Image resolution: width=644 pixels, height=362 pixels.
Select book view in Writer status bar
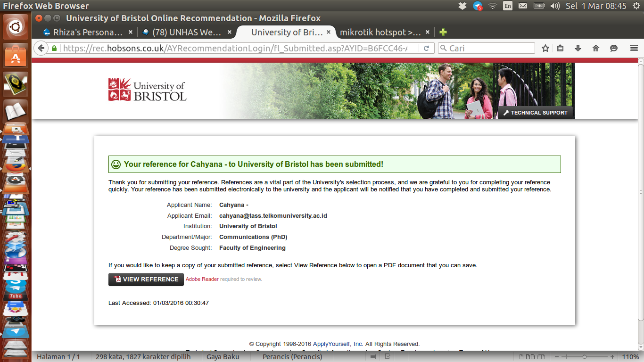(541, 357)
